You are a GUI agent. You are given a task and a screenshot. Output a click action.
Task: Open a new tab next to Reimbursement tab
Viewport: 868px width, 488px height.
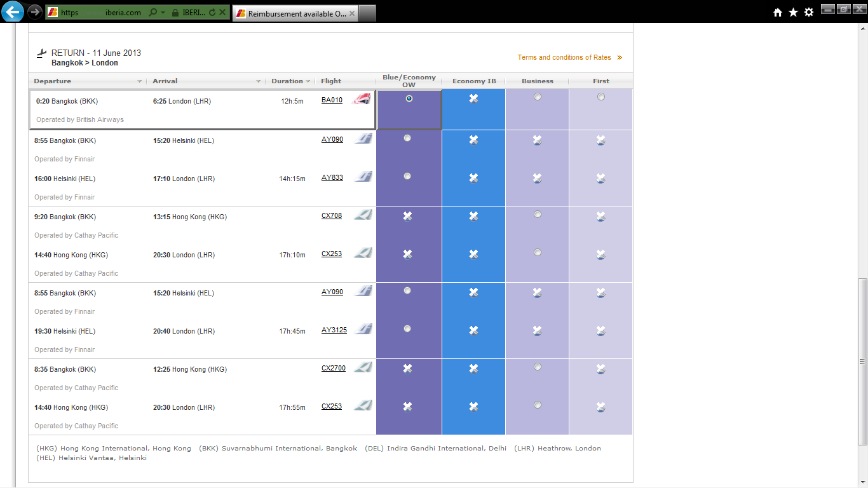click(x=367, y=13)
